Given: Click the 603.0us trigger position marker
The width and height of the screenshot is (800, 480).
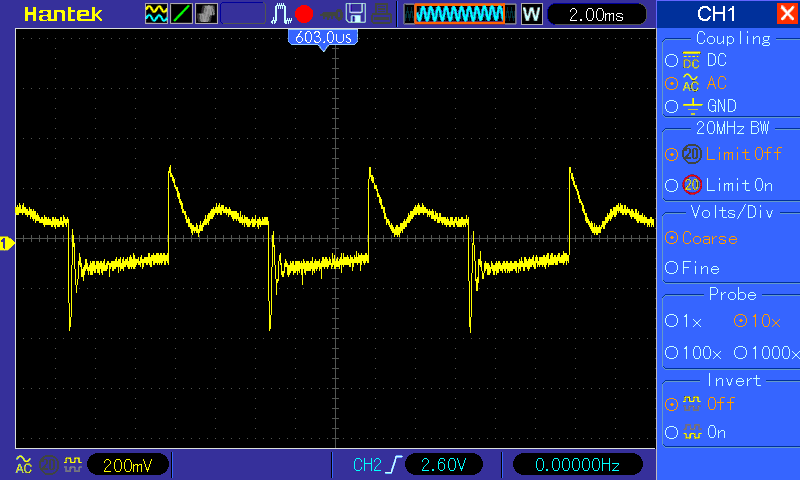Looking at the screenshot, I should click(323, 38).
